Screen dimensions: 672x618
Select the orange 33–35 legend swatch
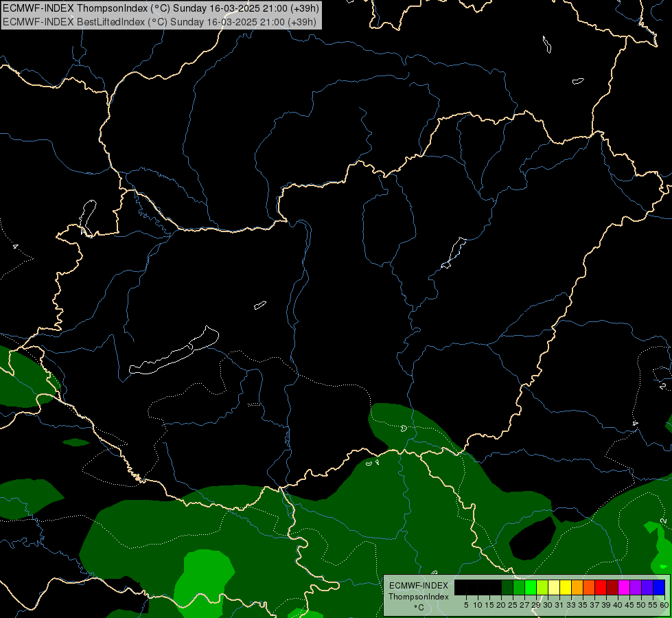[577, 587]
